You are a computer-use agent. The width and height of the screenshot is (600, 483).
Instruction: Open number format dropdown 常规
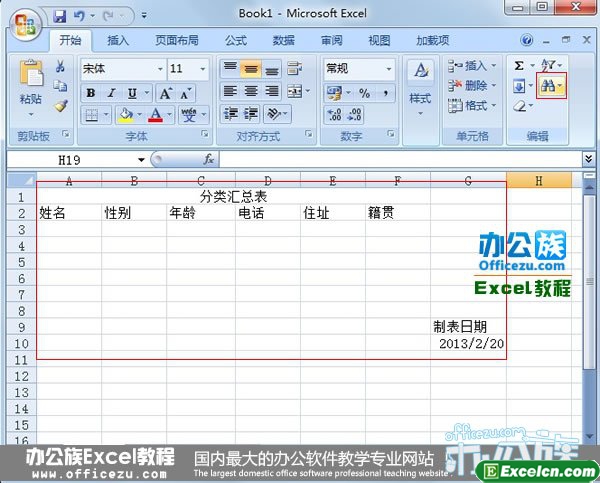click(389, 69)
